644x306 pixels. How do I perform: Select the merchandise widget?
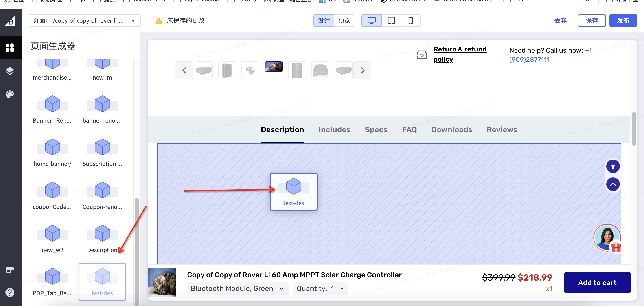[x=52, y=70]
